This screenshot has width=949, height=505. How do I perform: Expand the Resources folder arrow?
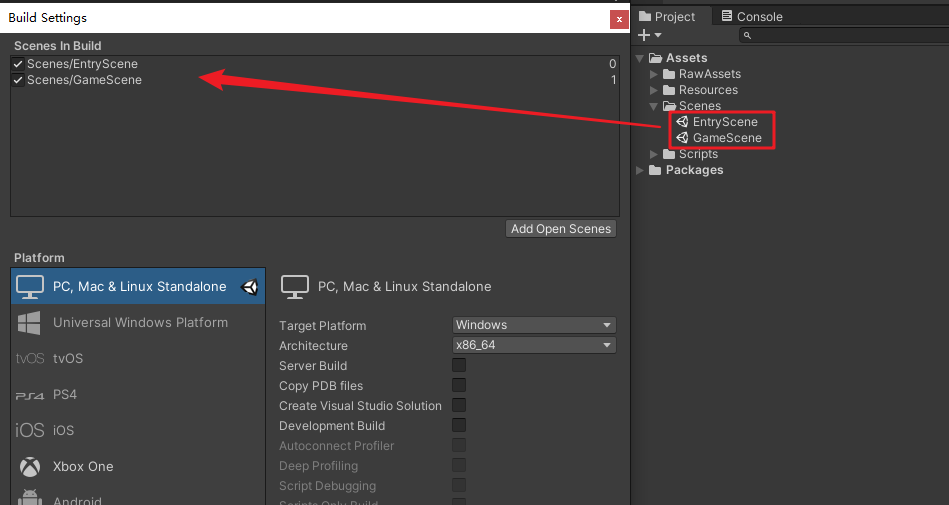pos(654,90)
